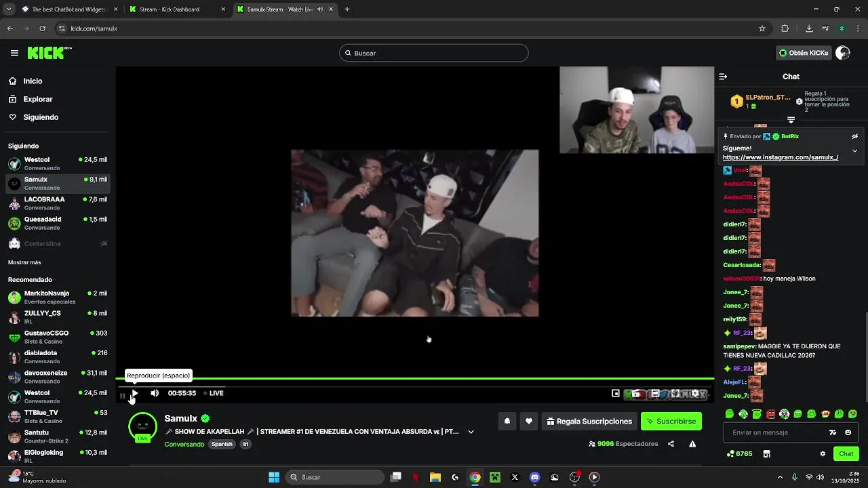Screen dimensions: 868x488
Task: Toggle the mini player icon in video controls
Action: (x=616, y=393)
